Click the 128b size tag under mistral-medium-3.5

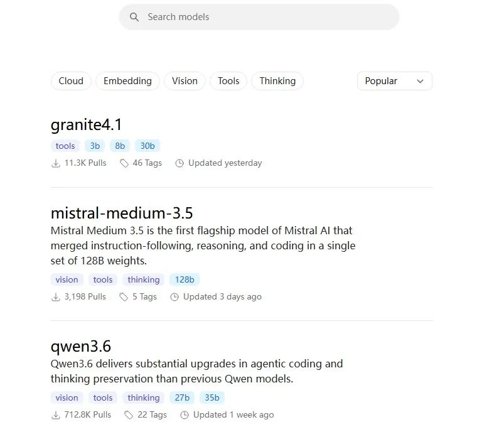[185, 279]
